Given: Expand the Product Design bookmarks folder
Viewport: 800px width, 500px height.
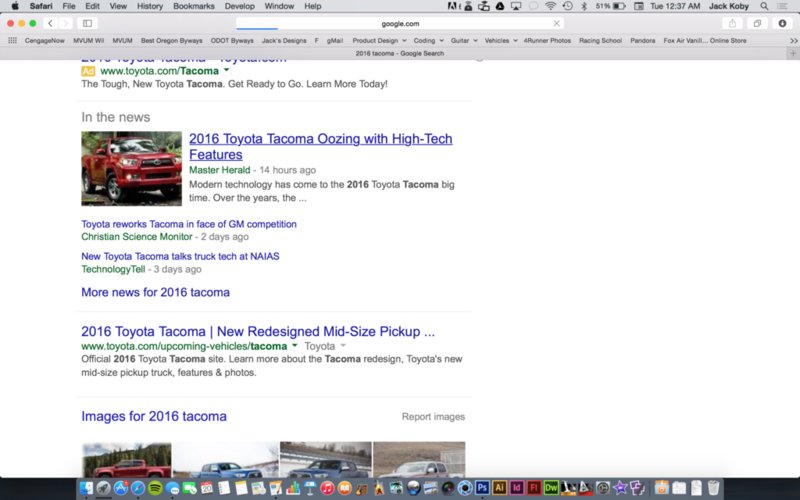Looking at the screenshot, I should coord(379,40).
